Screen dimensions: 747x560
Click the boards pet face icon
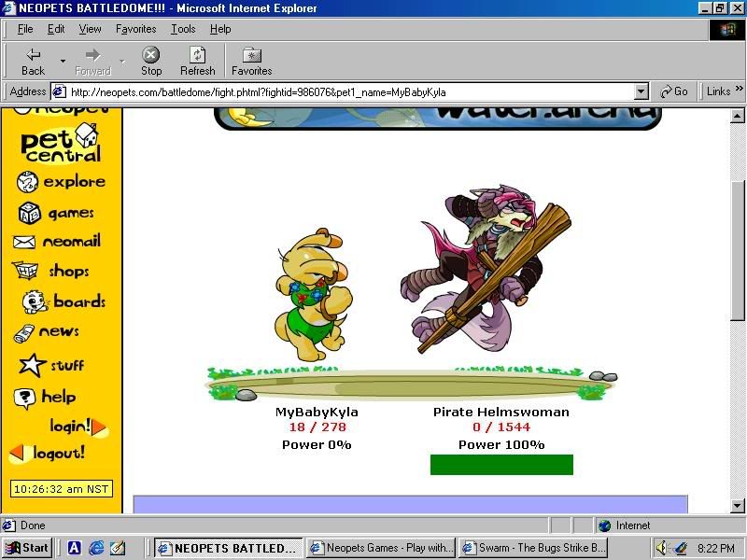[x=35, y=301]
